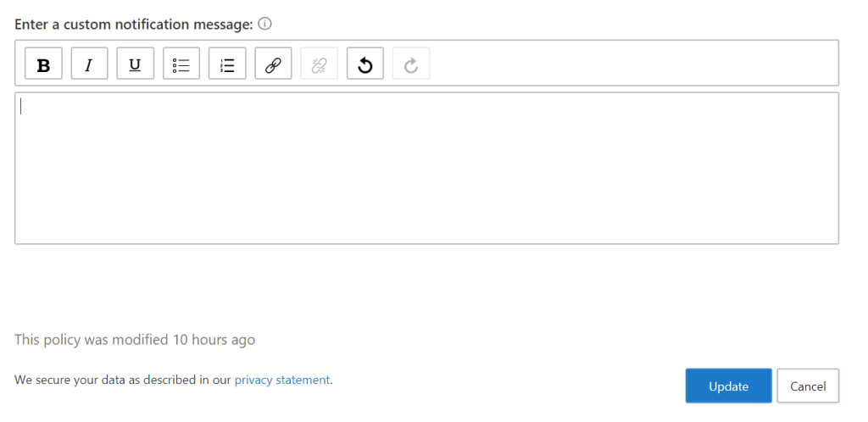Toggle underline formatting
Viewport: 868px width, 422px height.
click(135, 64)
